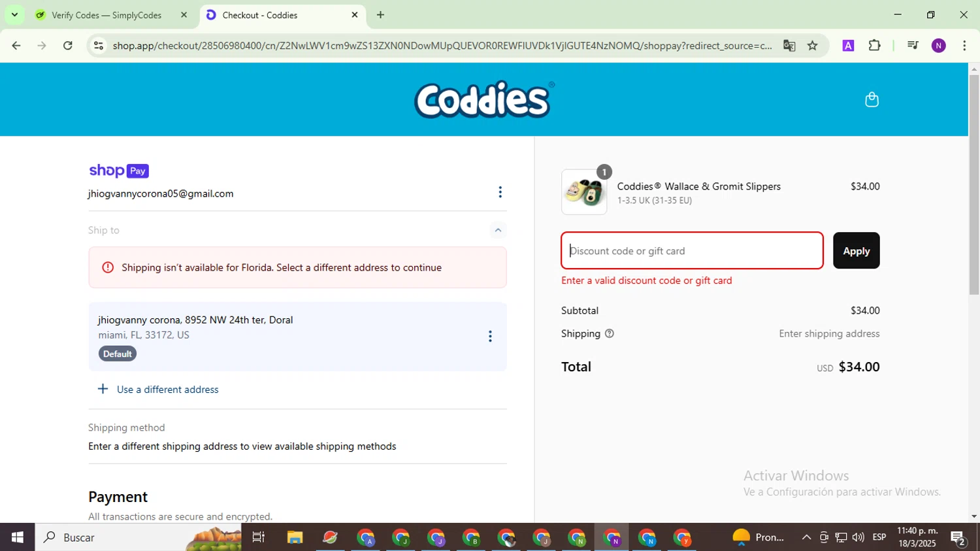This screenshot has width=980, height=551.
Task: Click the ESP input language indicator
Action: tap(879, 537)
